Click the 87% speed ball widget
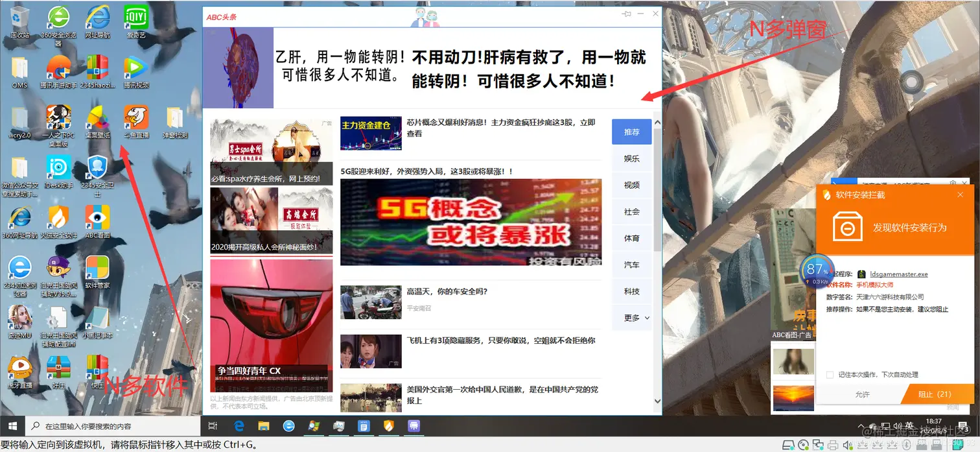This screenshot has width=980, height=452. (x=817, y=271)
